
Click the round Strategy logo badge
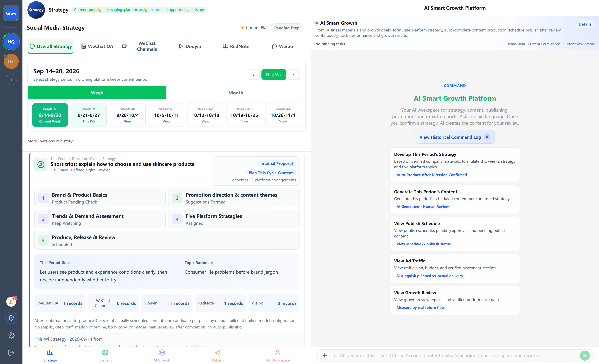(x=36, y=10)
